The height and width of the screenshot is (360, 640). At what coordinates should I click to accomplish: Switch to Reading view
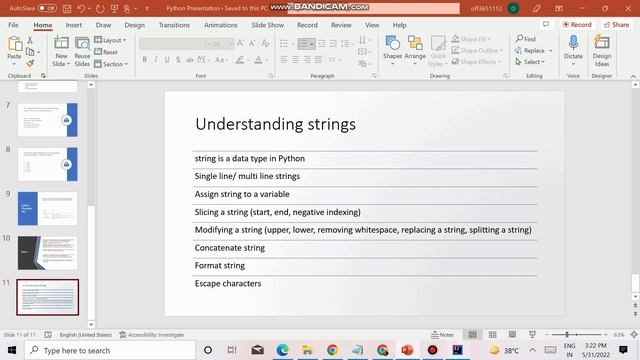(x=512, y=335)
